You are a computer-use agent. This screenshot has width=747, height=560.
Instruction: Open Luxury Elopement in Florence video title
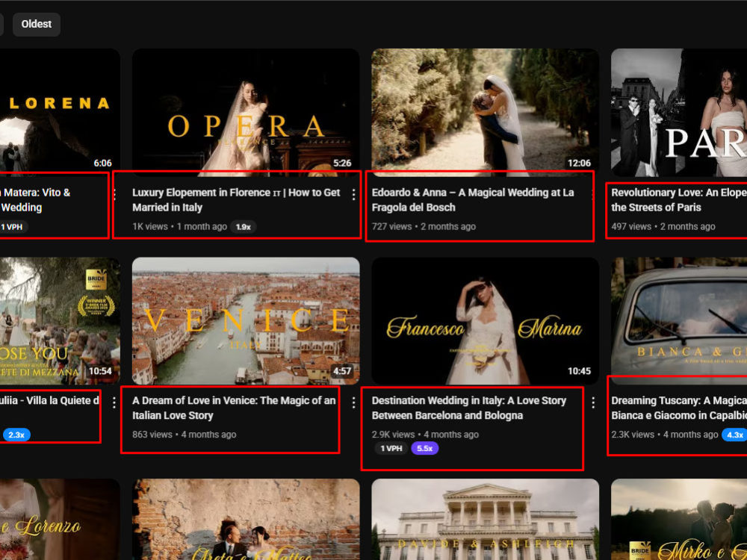click(x=236, y=200)
